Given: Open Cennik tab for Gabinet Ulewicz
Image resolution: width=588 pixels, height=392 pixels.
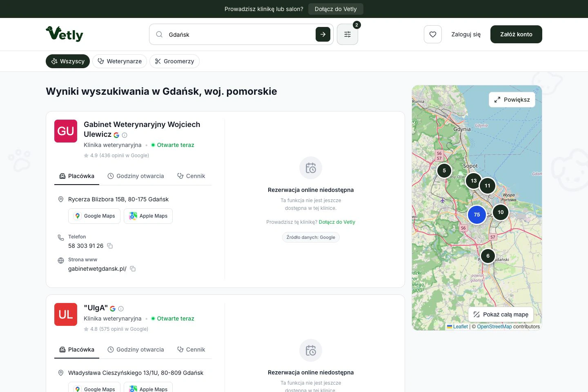Looking at the screenshot, I should point(191,176).
